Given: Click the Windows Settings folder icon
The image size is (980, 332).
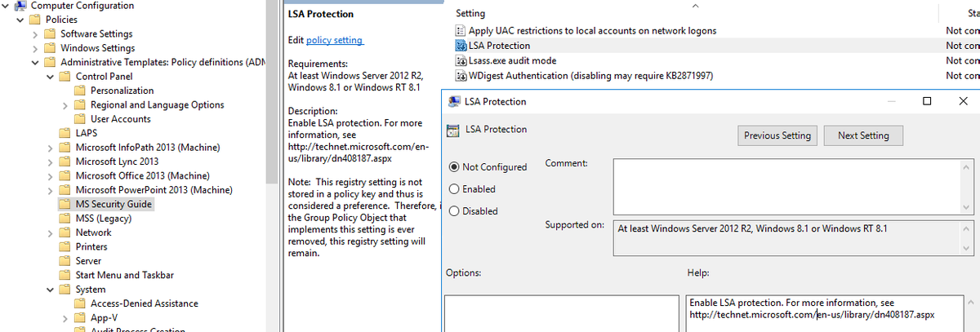Looking at the screenshot, I should 51,48.
